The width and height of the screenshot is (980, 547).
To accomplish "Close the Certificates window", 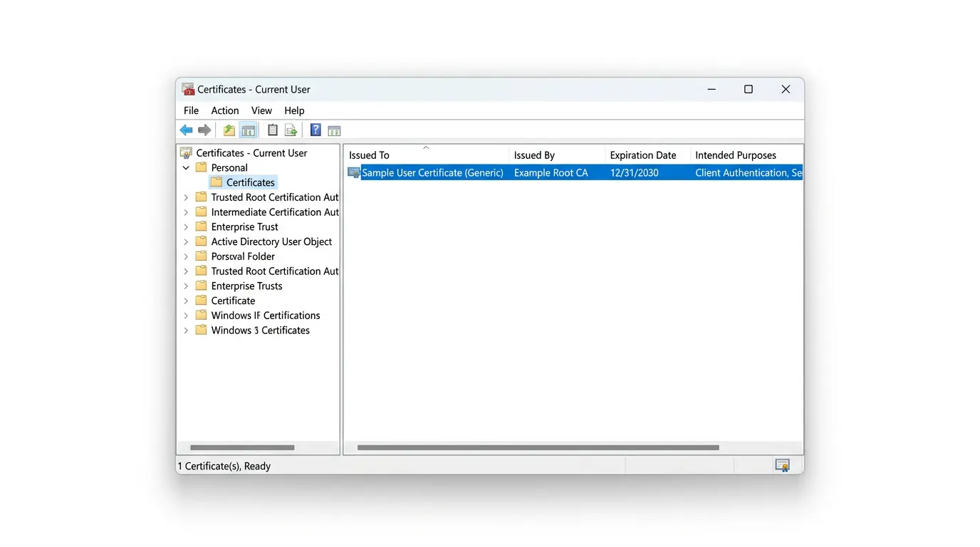I will 786,89.
